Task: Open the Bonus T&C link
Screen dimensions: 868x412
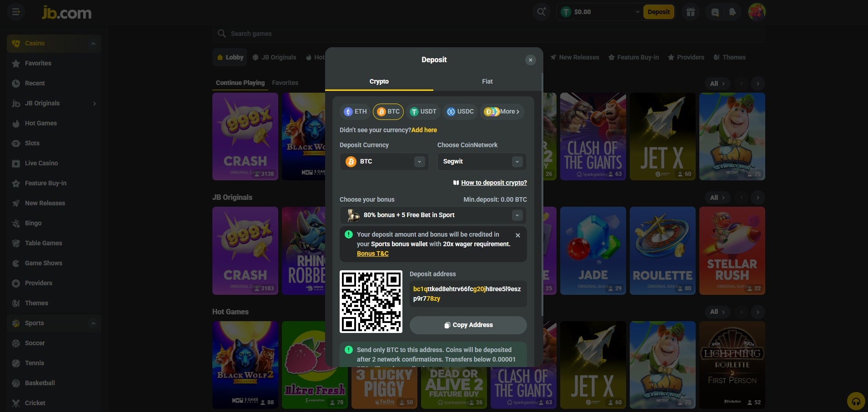Action: click(x=372, y=253)
